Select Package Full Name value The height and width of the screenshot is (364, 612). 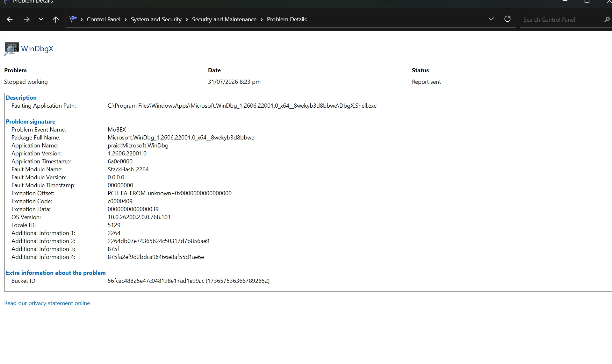(x=181, y=138)
